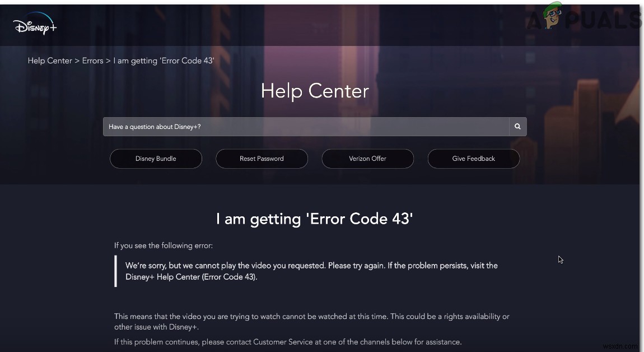Screen dimensions: 644x352
Task: Open the Disney+ logo home link
Action: pyautogui.click(x=35, y=24)
